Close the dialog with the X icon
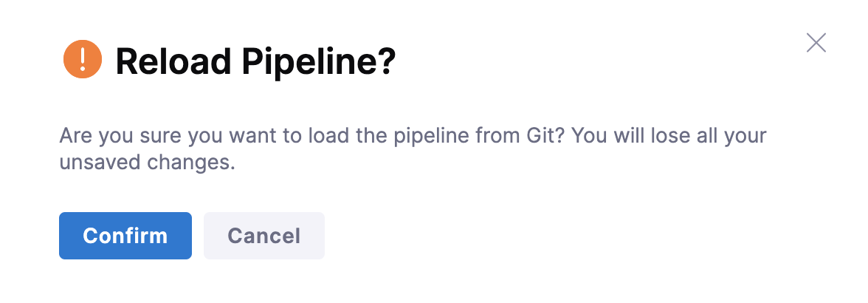This screenshot has width=868, height=303. [816, 43]
